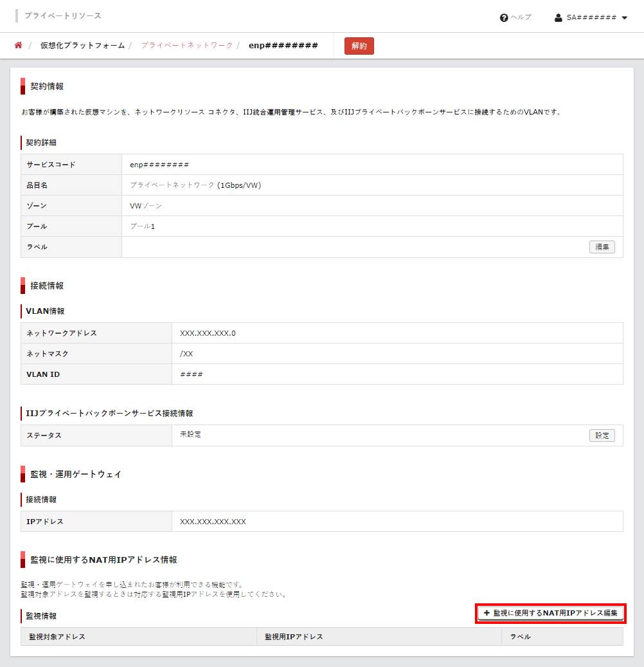This screenshot has height=667, width=644.
Task: Click the プライベートリソース page title
Action: (x=63, y=15)
